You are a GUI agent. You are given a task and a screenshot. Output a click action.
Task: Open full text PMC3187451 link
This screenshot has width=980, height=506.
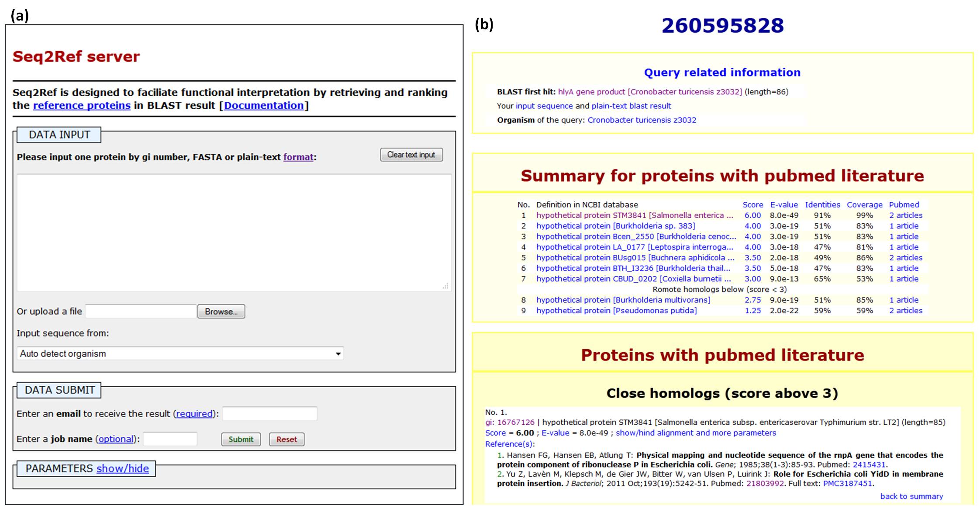(848, 484)
